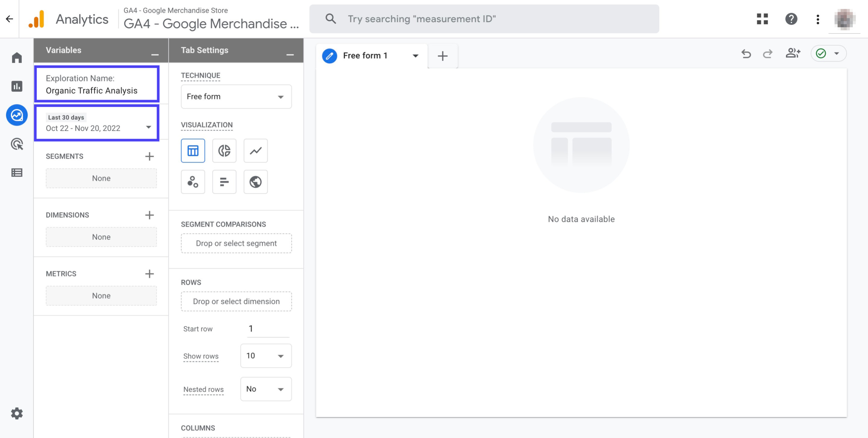Add a new segment with plus icon
868x438 pixels.
click(149, 156)
